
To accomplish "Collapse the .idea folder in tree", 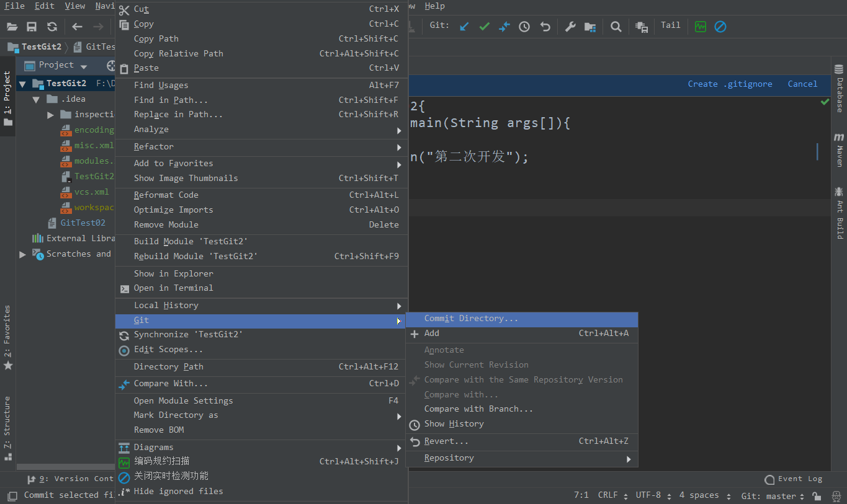I will [x=36, y=99].
